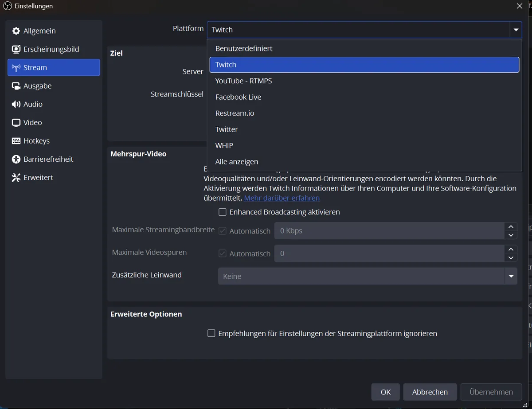This screenshot has height=409, width=532.
Task: Click the Barrierefreiheit accessibility icon
Action: pyautogui.click(x=16, y=159)
